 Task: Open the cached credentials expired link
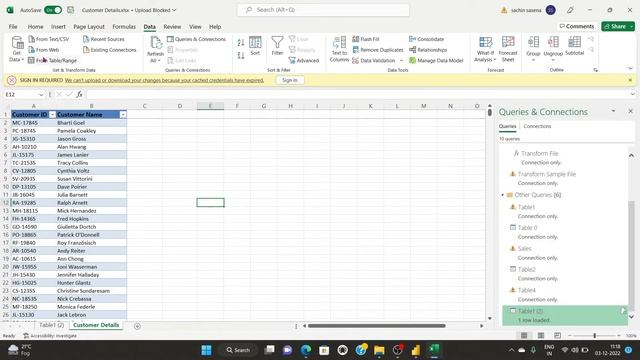(x=164, y=80)
